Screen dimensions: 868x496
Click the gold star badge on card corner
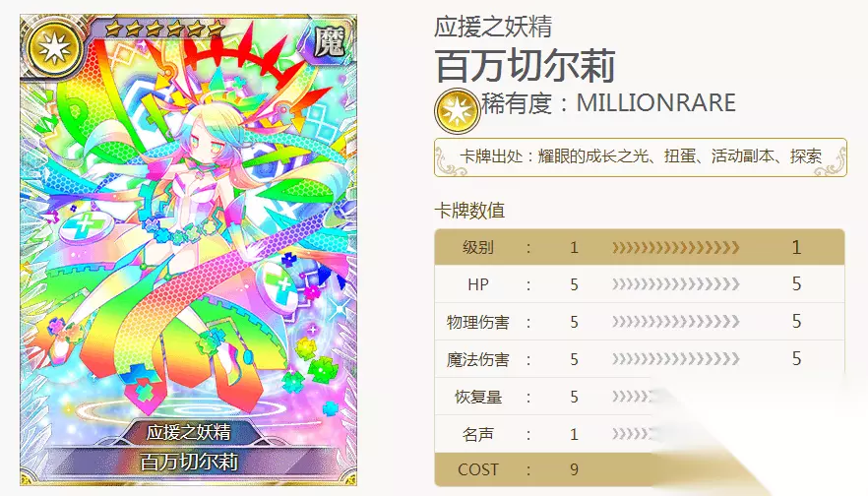tap(54, 49)
